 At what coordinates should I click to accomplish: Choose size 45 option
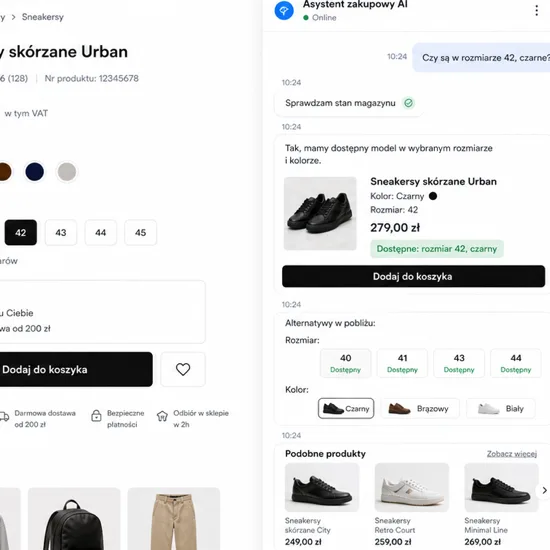tap(141, 233)
